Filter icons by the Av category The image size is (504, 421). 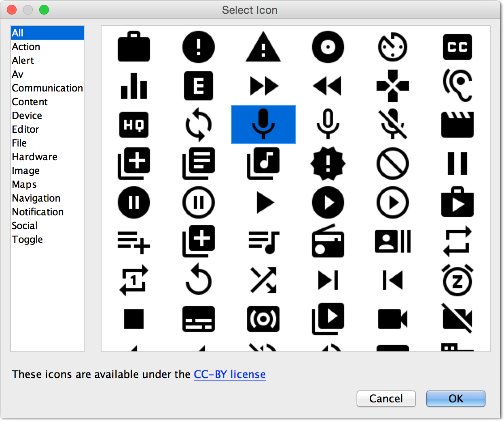click(17, 74)
